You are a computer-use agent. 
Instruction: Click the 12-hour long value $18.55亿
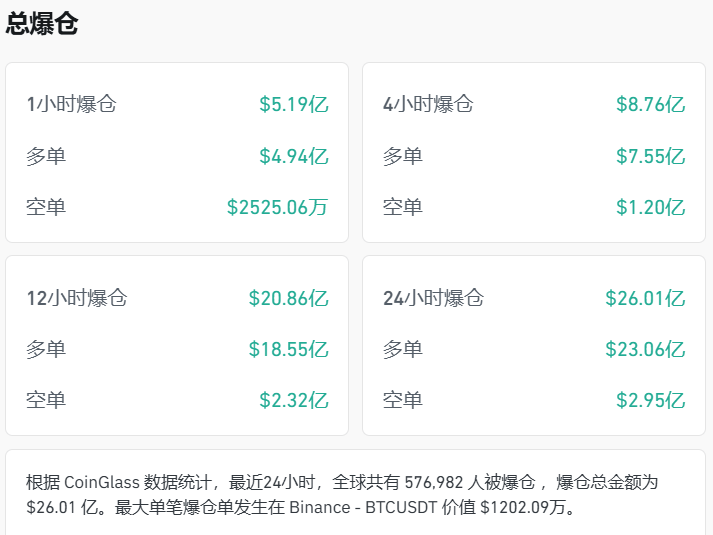(288, 350)
